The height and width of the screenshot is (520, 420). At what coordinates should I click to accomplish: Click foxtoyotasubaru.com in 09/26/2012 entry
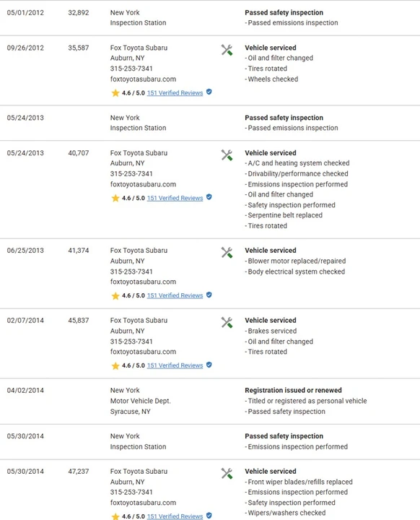click(x=143, y=79)
